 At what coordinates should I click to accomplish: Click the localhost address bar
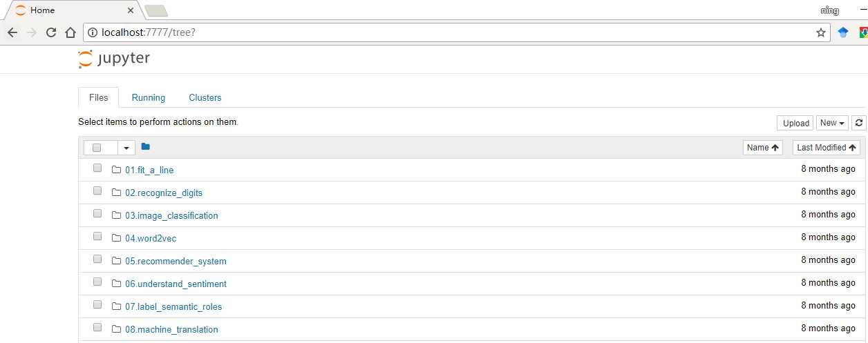click(456, 32)
